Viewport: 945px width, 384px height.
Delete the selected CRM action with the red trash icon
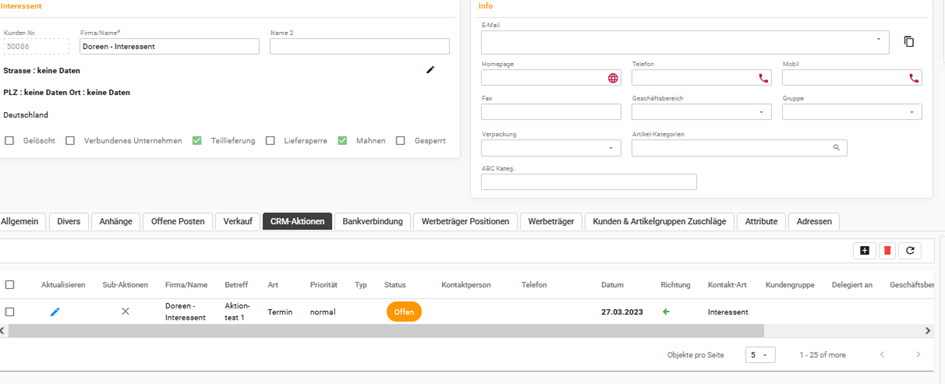(x=887, y=251)
